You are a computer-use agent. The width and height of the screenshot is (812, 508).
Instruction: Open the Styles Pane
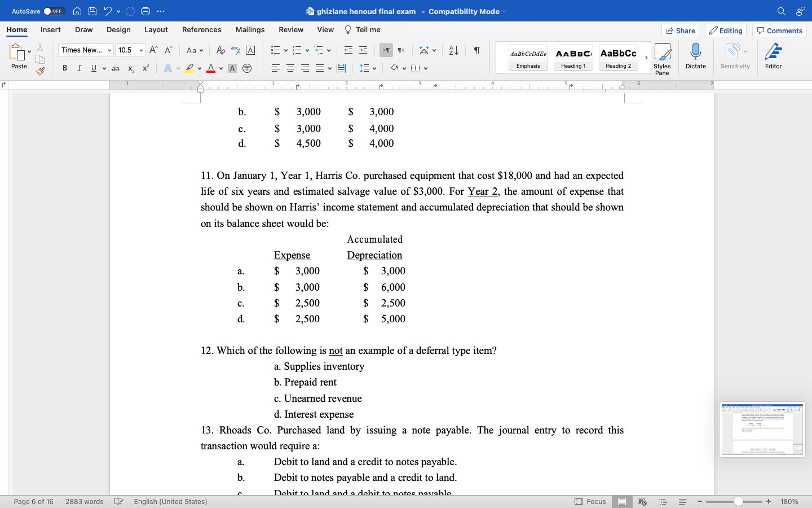(x=662, y=59)
